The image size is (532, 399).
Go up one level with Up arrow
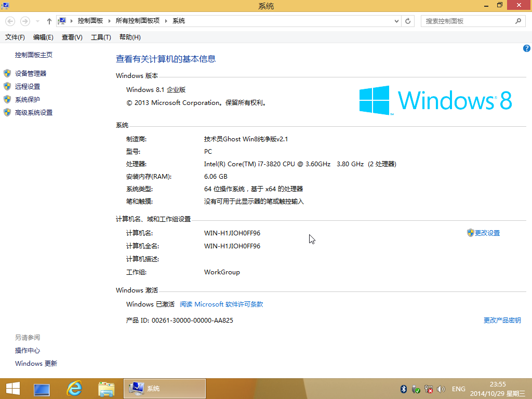click(49, 21)
